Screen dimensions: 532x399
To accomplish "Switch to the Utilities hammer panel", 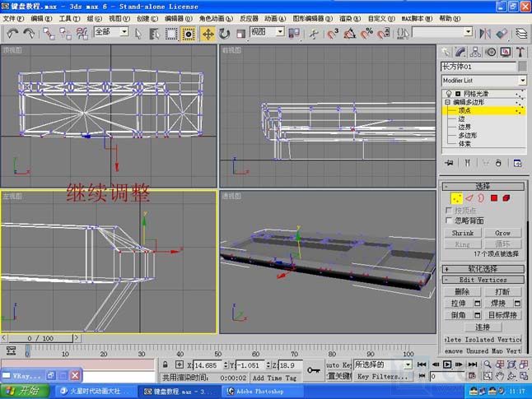I will click(x=520, y=52).
